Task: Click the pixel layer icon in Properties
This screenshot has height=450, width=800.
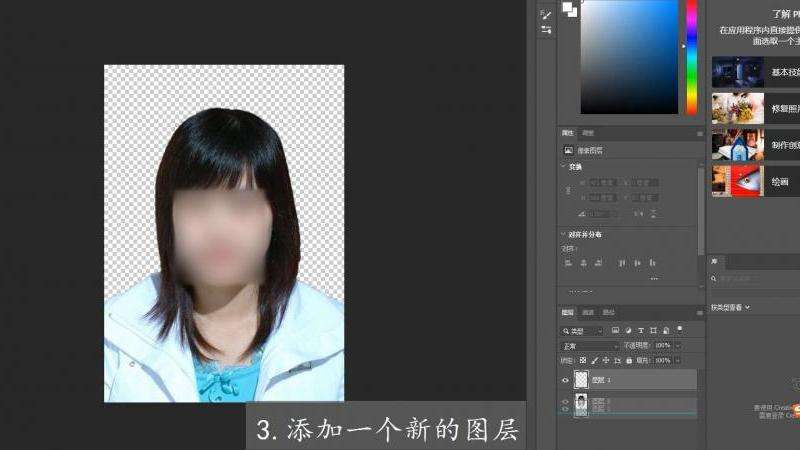Action: [x=568, y=151]
